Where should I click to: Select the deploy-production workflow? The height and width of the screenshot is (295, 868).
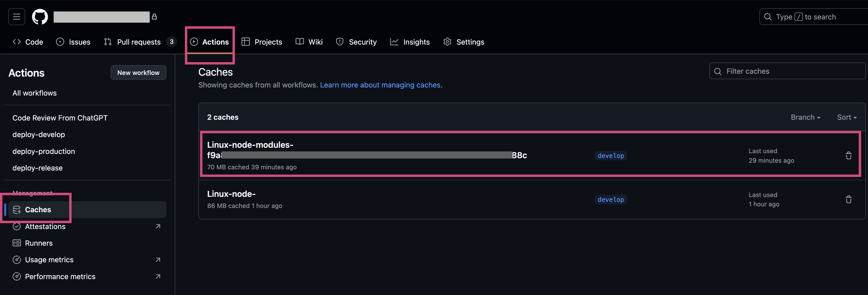pyautogui.click(x=43, y=151)
